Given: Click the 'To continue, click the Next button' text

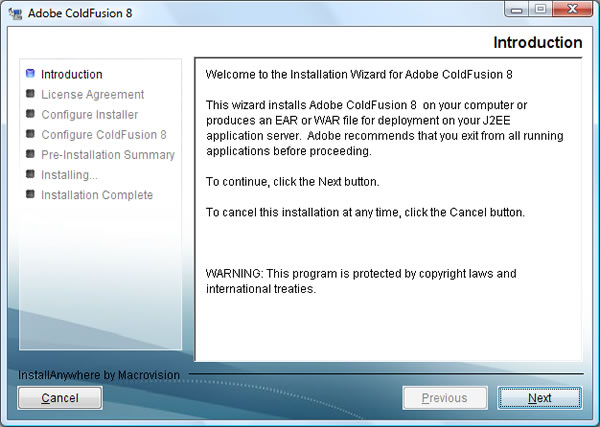Looking at the screenshot, I should (x=293, y=181).
